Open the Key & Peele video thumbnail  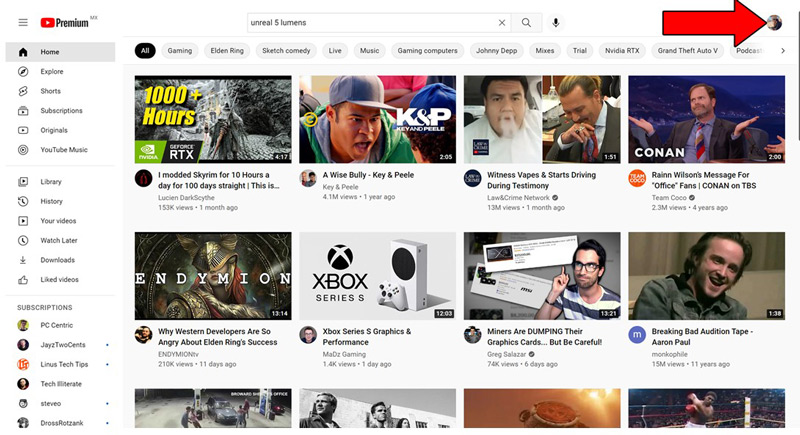pyautogui.click(x=378, y=119)
